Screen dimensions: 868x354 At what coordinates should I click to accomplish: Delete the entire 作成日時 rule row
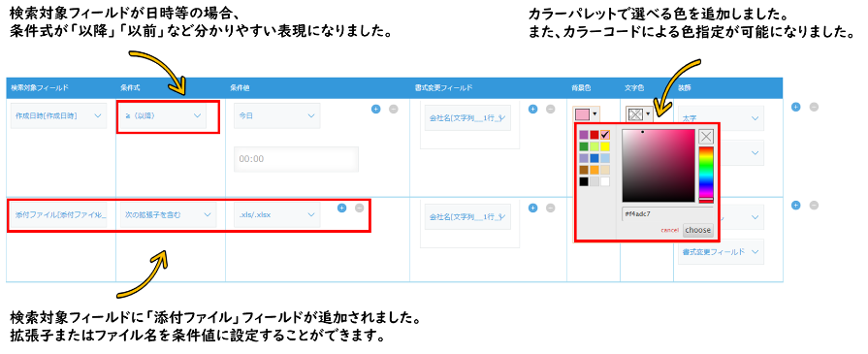[814, 107]
